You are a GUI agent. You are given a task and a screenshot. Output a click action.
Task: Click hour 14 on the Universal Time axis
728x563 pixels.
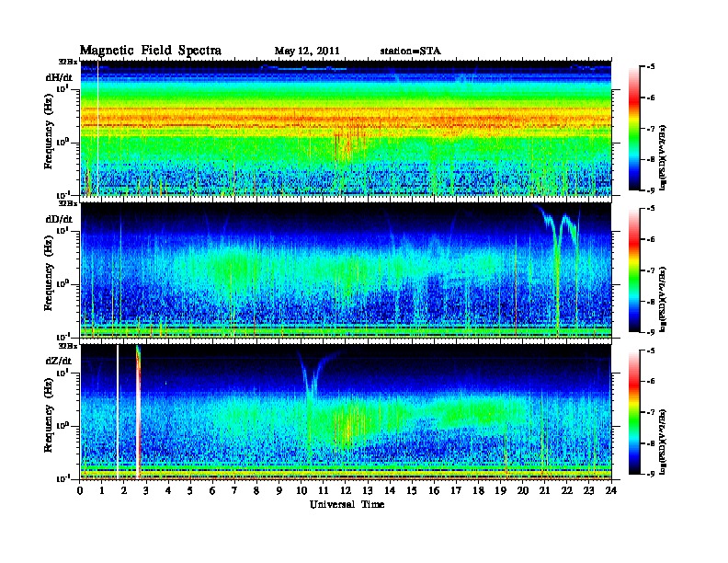coord(390,491)
